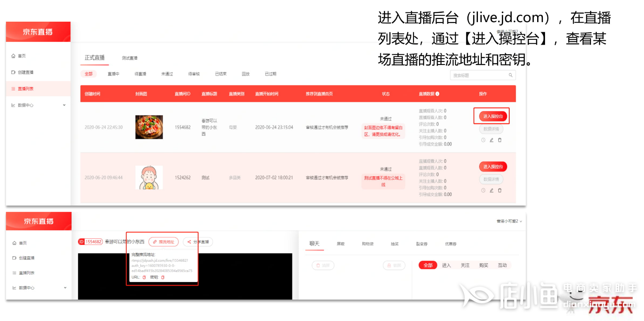Filter list by 直播中
The width and height of the screenshot is (644, 321).
click(114, 74)
